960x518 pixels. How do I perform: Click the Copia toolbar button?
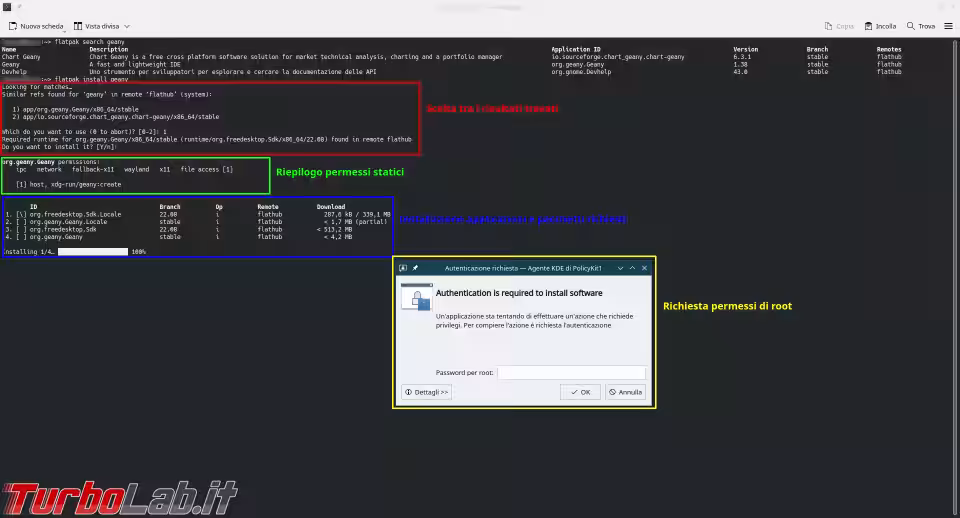(839, 26)
